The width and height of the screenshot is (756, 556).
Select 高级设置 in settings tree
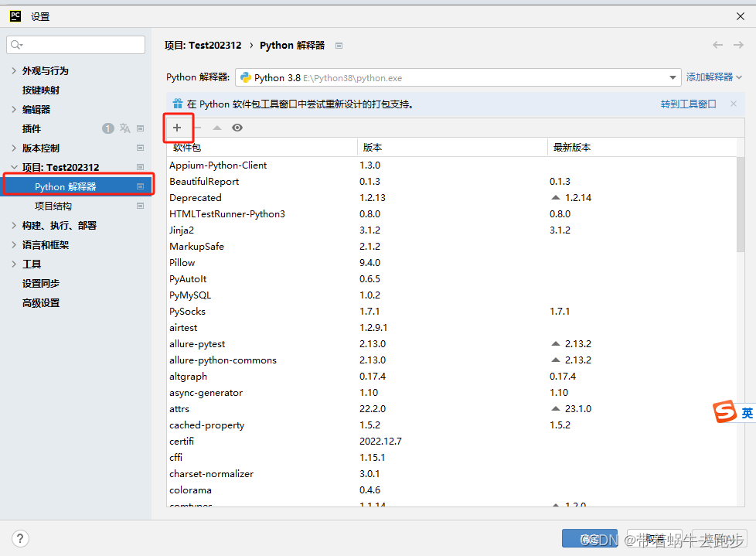[x=41, y=303]
